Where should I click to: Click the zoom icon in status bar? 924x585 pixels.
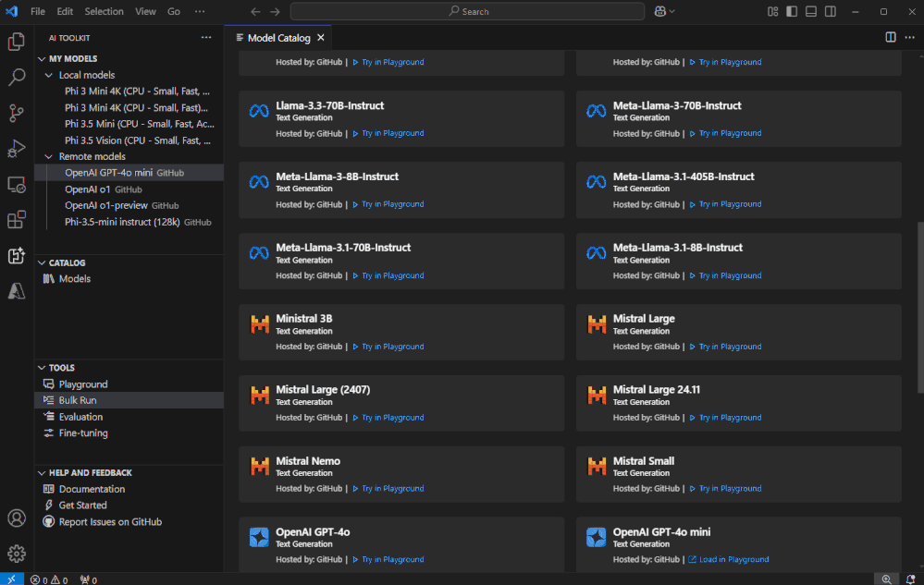pos(886,579)
